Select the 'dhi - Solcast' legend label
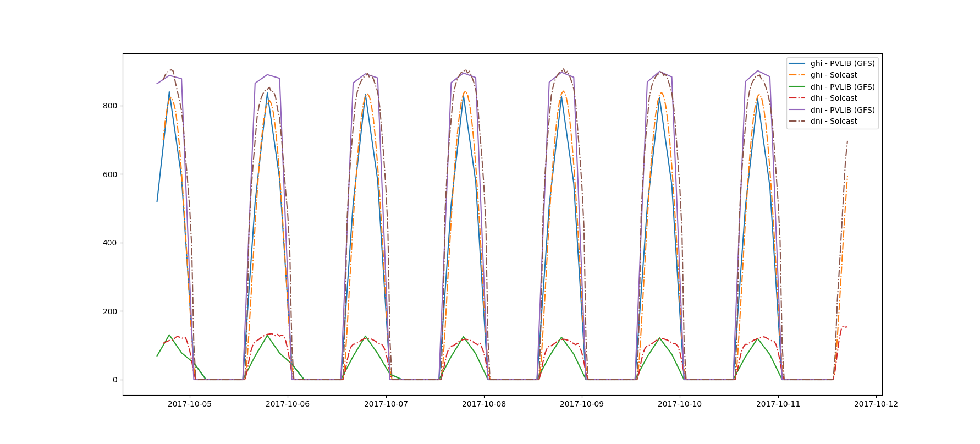The width and height of the screenshot is (980, 444). (x=833, y=98)
